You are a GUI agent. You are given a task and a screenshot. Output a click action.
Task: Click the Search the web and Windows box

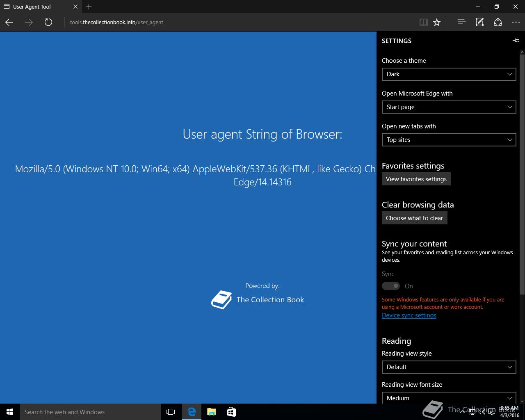90,412
